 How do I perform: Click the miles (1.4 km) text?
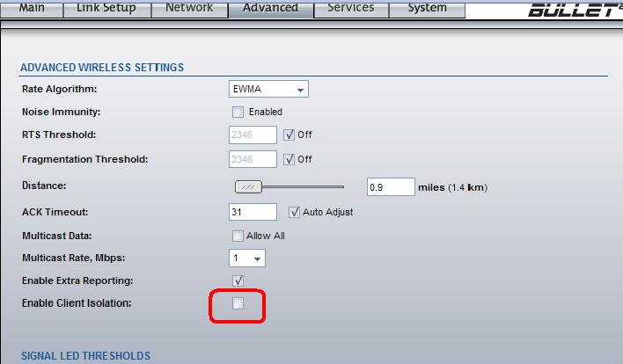click(x=452, y=187)
